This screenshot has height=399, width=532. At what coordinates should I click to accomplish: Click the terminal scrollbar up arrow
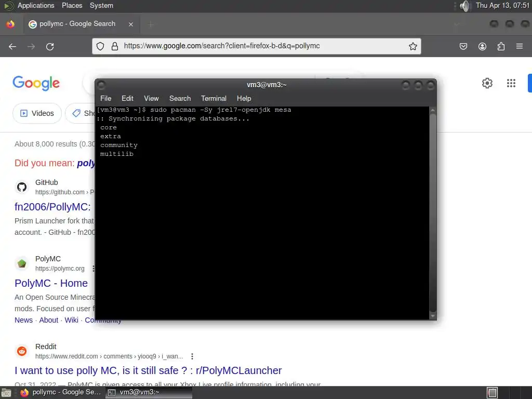point(433,110)
